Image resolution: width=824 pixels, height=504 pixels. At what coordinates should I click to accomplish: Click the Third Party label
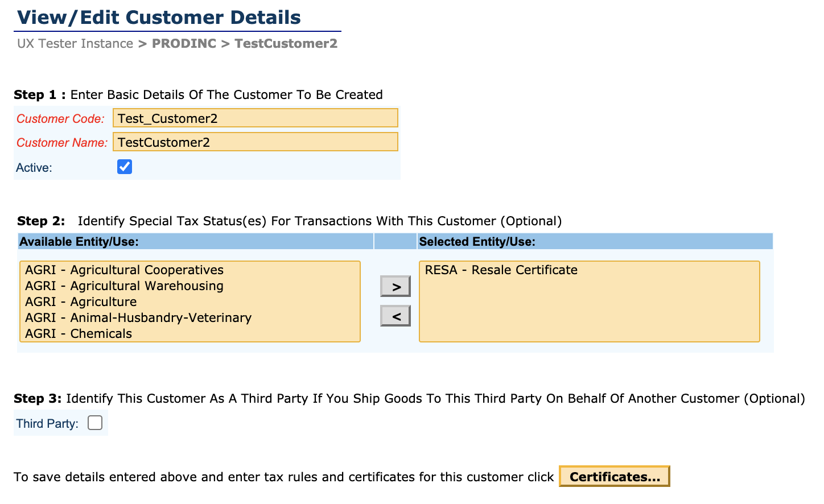pos(47,424)
